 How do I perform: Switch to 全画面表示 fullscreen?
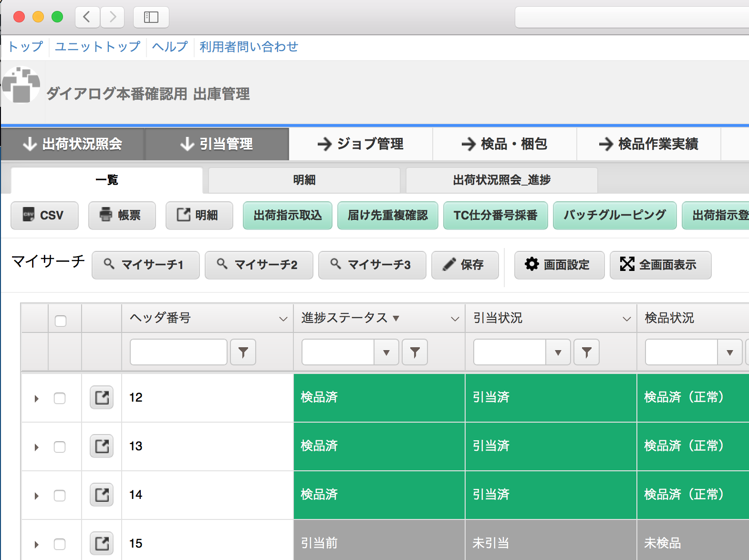pyautogui.click(x=661, y=265)
